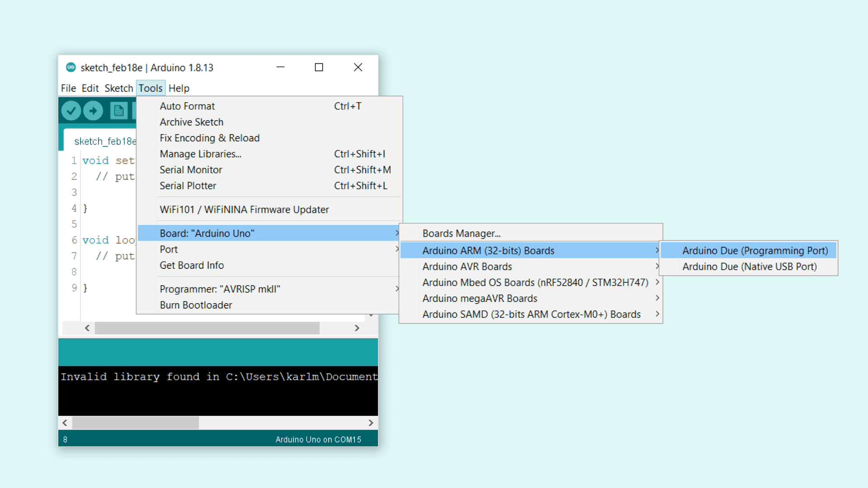Open Boards Manager...
The height and width of the screenshot is (488, 868).
[x=461, y=234]
